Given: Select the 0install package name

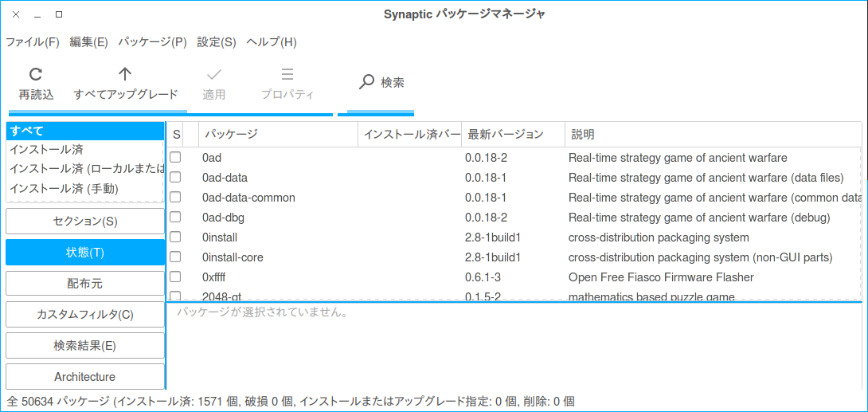Looking at the screenshot, I should (220, 237).
